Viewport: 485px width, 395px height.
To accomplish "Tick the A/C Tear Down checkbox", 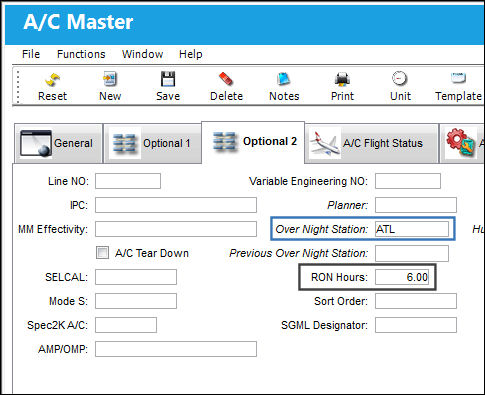I will 102,253.
